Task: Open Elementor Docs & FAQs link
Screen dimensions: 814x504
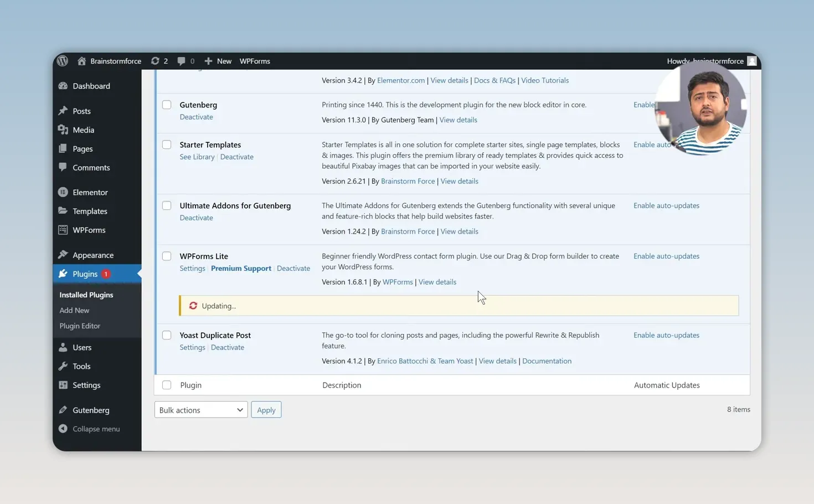Action: tap(494, 80)
